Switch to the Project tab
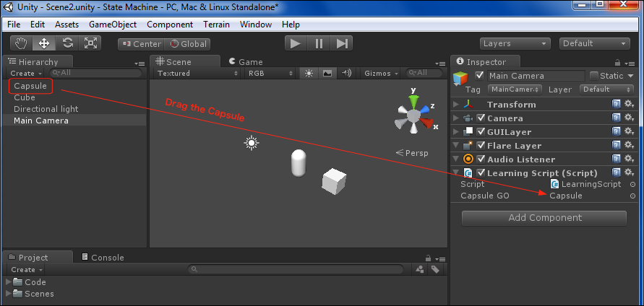 (x=38, y=258)
